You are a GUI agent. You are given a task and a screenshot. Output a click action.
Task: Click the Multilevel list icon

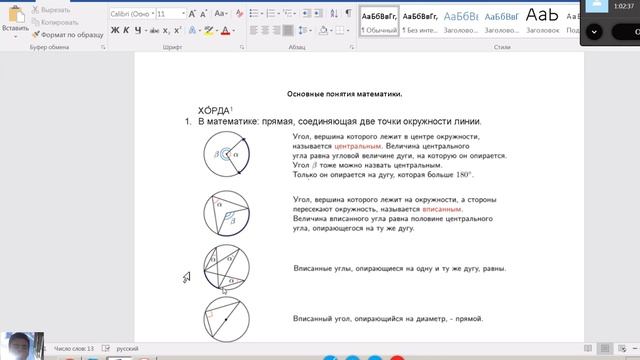[288, 13]
